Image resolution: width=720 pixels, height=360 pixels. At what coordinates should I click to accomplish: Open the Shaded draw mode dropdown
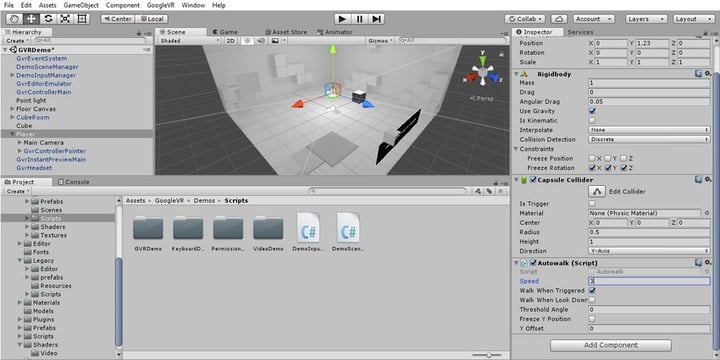pyautogui.click(x=189, y=40)
